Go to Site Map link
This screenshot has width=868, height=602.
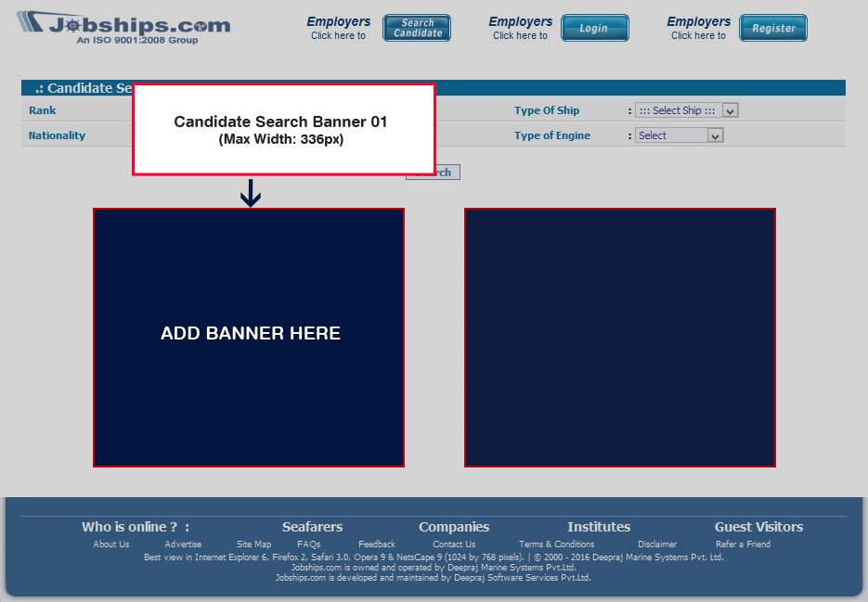253,544
